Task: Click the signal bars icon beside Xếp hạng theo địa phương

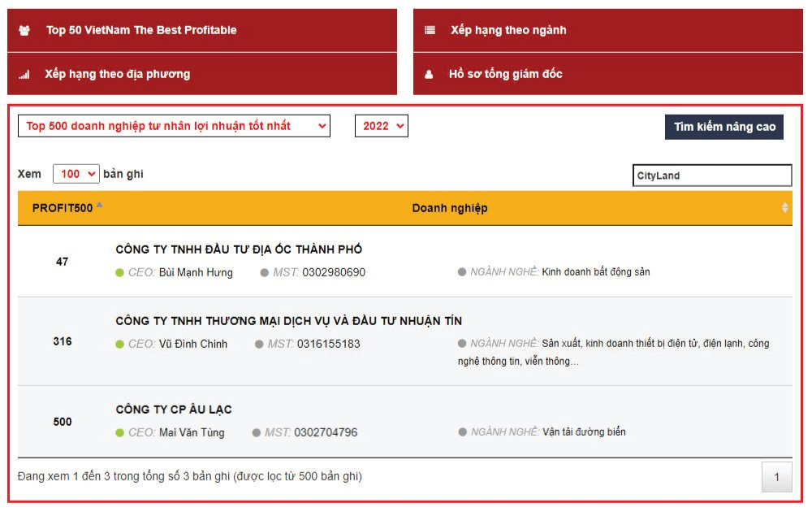Action: click(x=24, y=75)
